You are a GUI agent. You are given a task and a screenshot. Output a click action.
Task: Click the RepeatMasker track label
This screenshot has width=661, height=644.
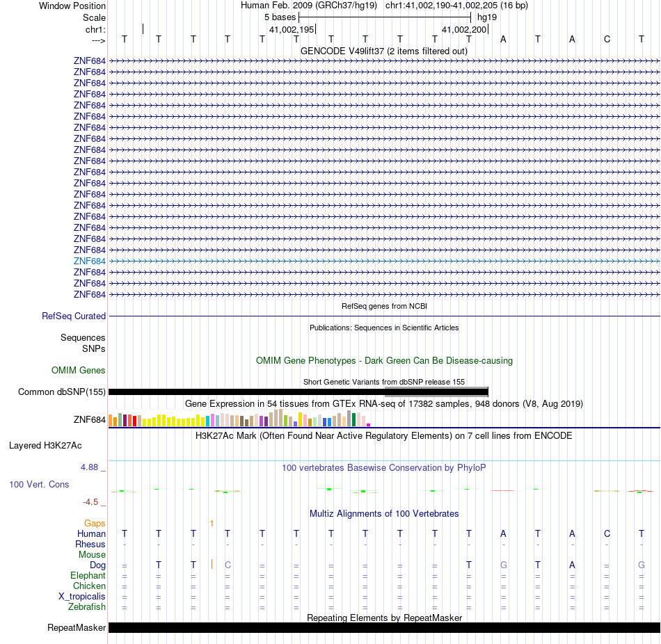point(77,628)
